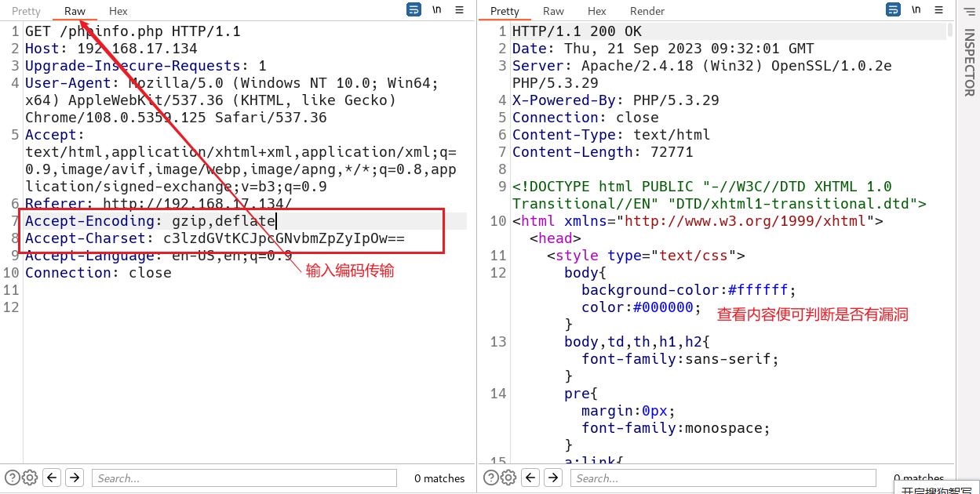
Task: Toggle non-printable \n characters in request pane
Action: 436,10
